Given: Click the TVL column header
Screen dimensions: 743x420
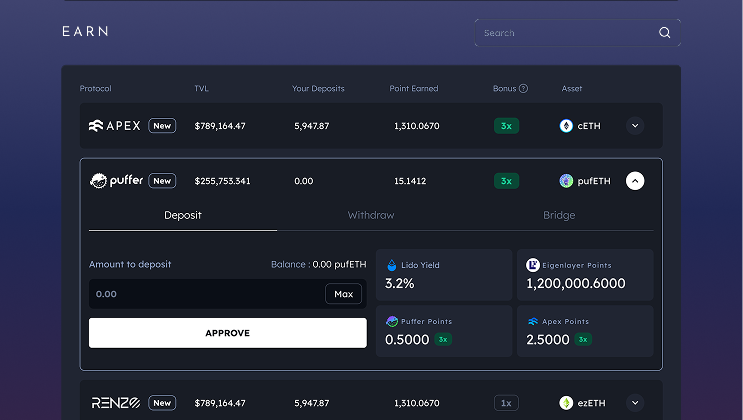Looking at the screenshot, I should pyautogui.click(x=201, y=89).
